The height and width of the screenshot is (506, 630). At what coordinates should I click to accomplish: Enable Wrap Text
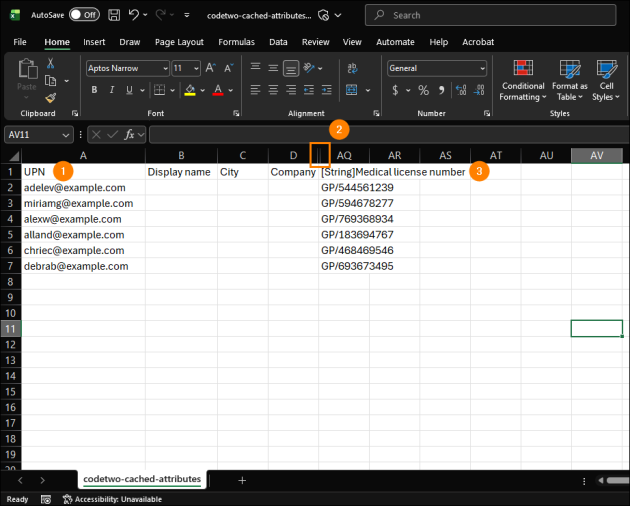[352, 68]
